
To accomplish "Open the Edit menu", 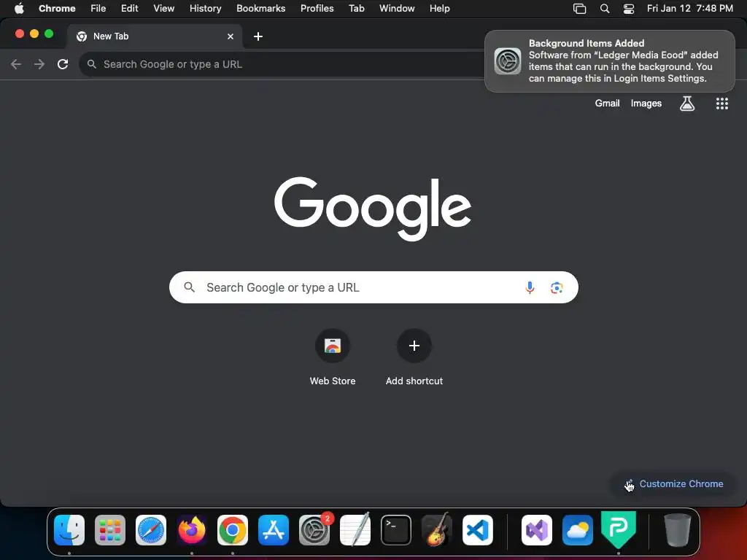I will click(x=130, y=8).
